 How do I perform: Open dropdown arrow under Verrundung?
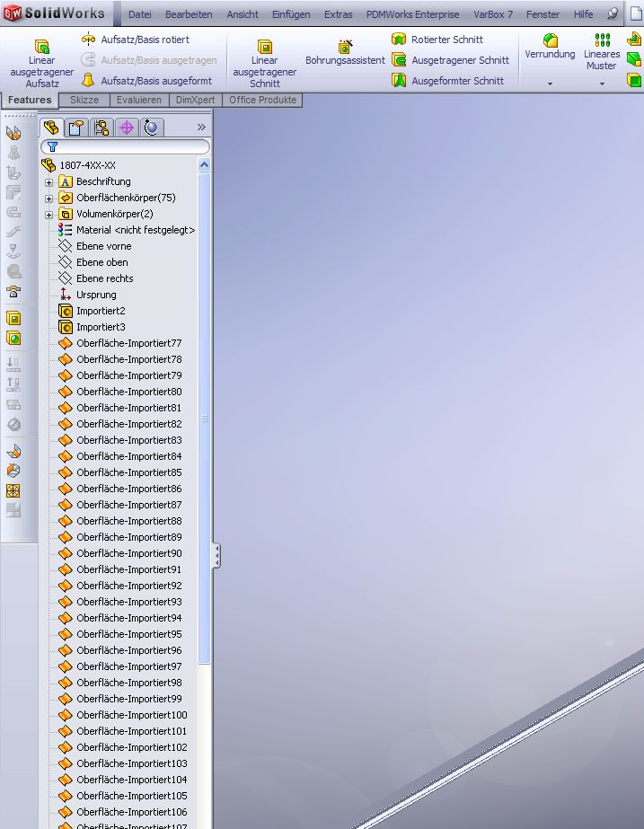(x=550, y=84)
